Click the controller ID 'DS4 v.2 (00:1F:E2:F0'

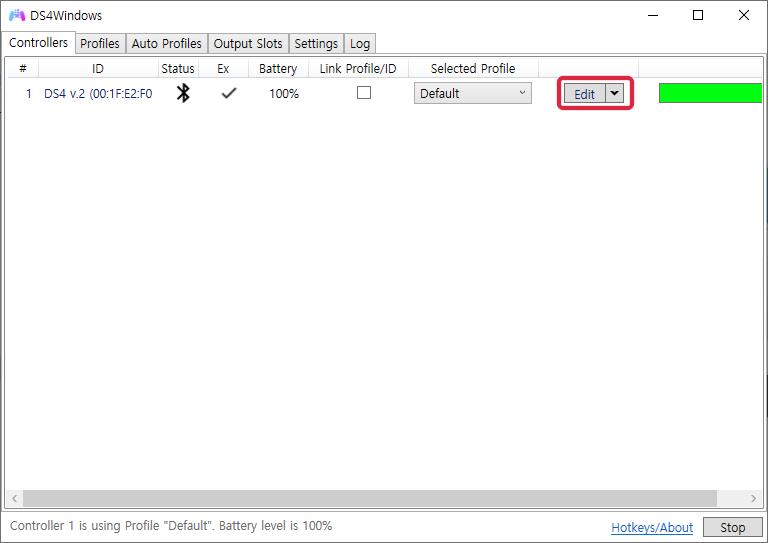pyautogui.click(x=98, y=94)
